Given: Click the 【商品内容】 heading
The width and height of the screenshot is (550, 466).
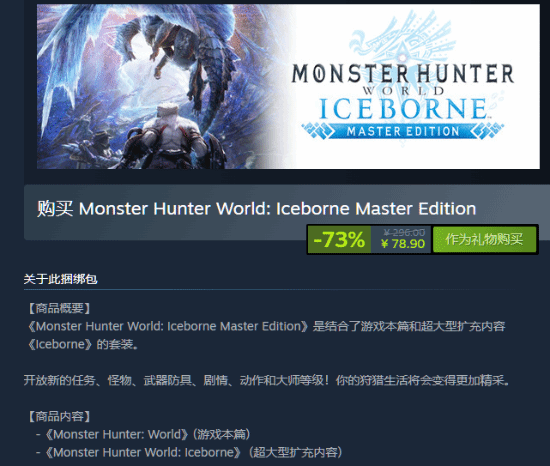Looking at the screenshot, I should (60, 417).
